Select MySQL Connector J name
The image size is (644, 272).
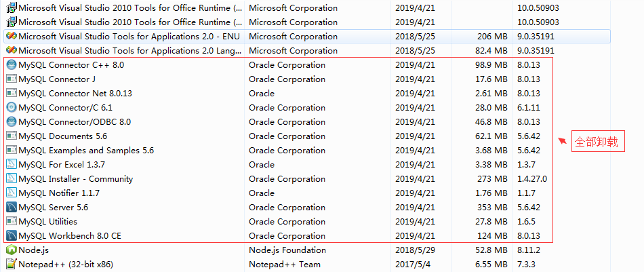click(x=57, y=79)
